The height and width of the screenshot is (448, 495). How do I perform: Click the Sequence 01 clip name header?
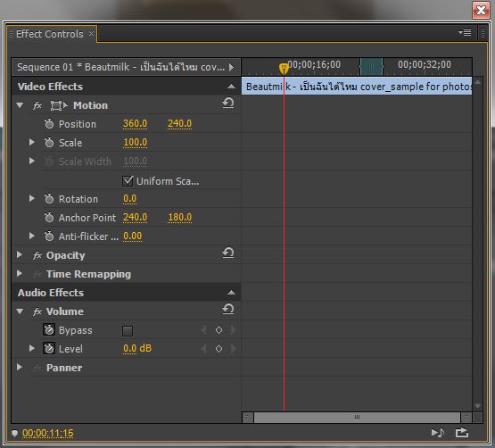[x=121, y=67]
